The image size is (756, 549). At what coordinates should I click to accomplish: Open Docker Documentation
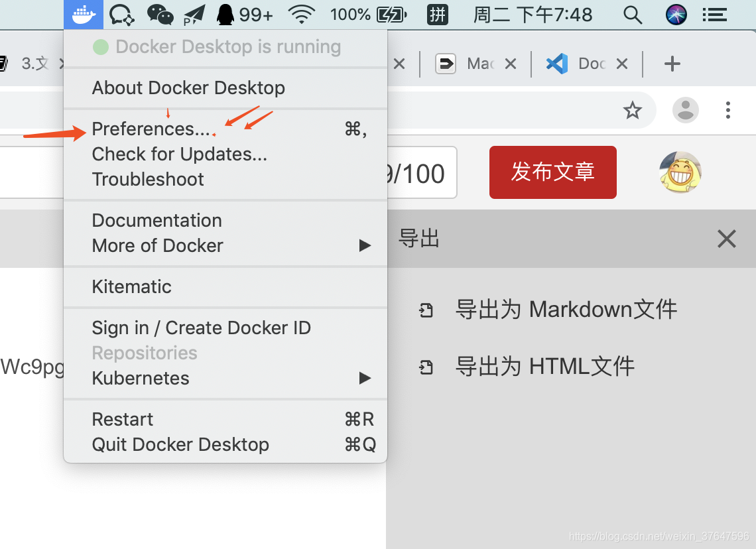(x=225, y=220)
